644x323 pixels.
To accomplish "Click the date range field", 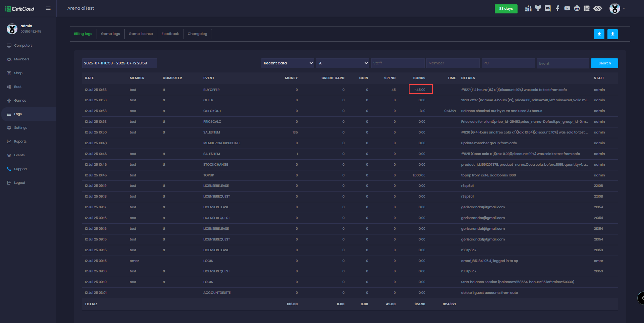I will click(119, 63).
